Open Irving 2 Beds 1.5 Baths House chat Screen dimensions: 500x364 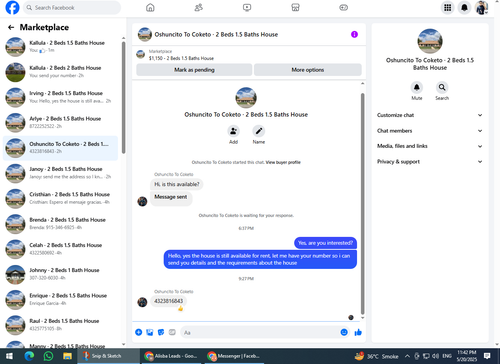click(61, 97)
